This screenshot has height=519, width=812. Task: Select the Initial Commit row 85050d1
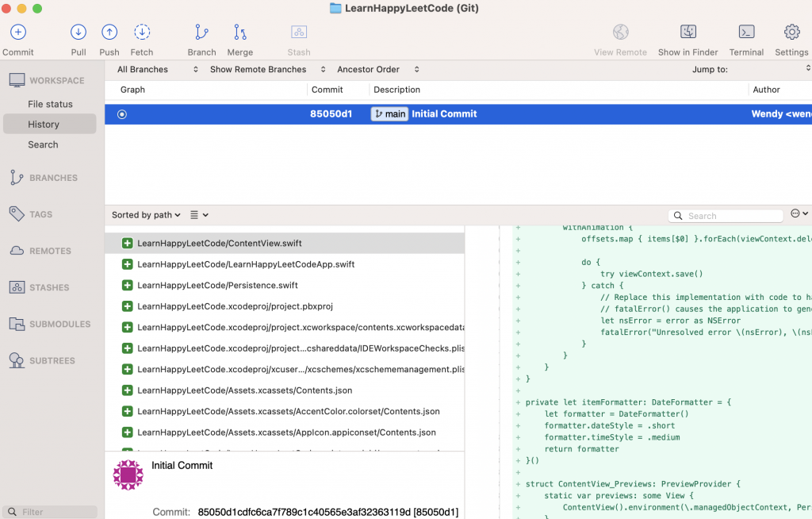458,114
